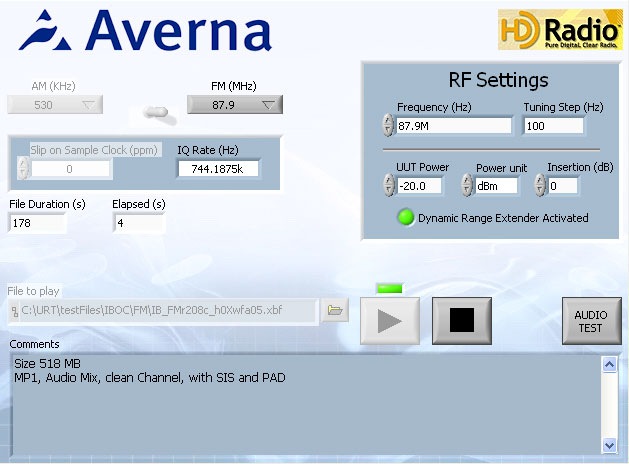629x464 pixels.
Task: Adjust Slip on Sample Clock stepper
Action: [x=23, y=168]
